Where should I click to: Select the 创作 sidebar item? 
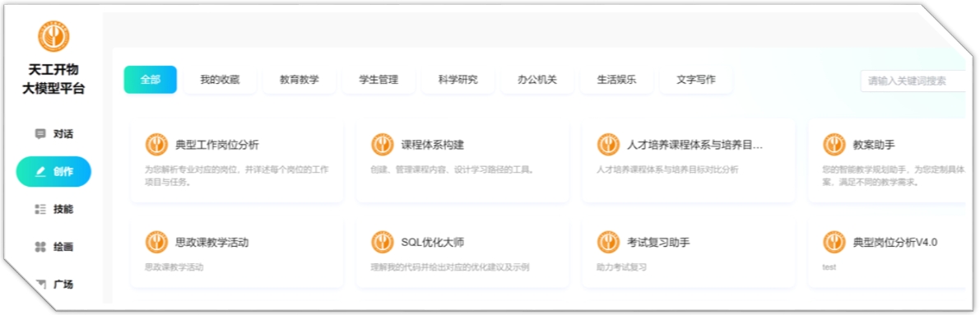pyautogui.click(x=53, y=172)
